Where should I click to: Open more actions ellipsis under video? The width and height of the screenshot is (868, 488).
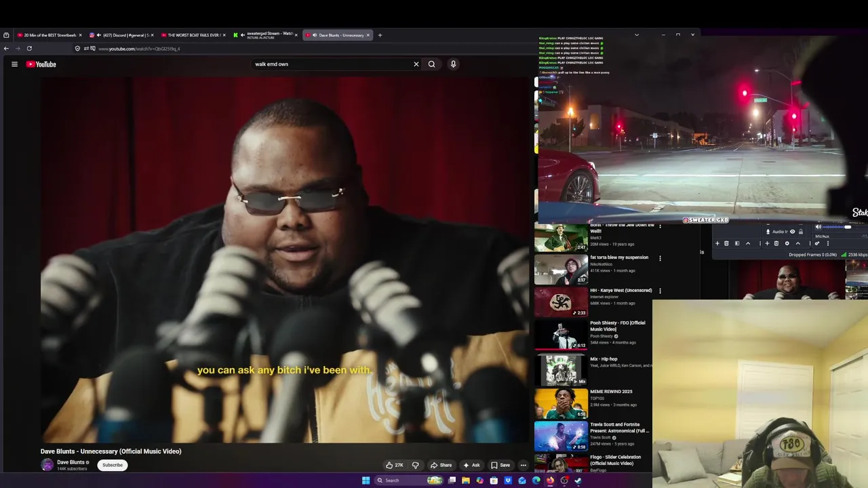pos(523,465)
